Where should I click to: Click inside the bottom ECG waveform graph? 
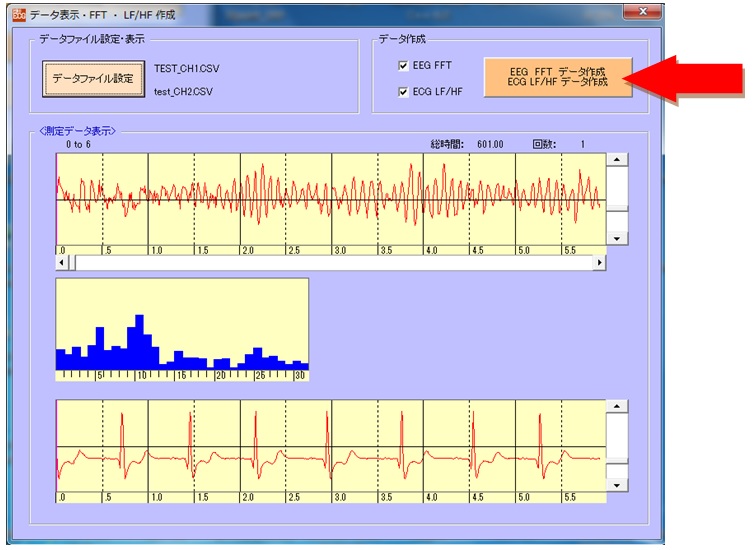point(330,446)
